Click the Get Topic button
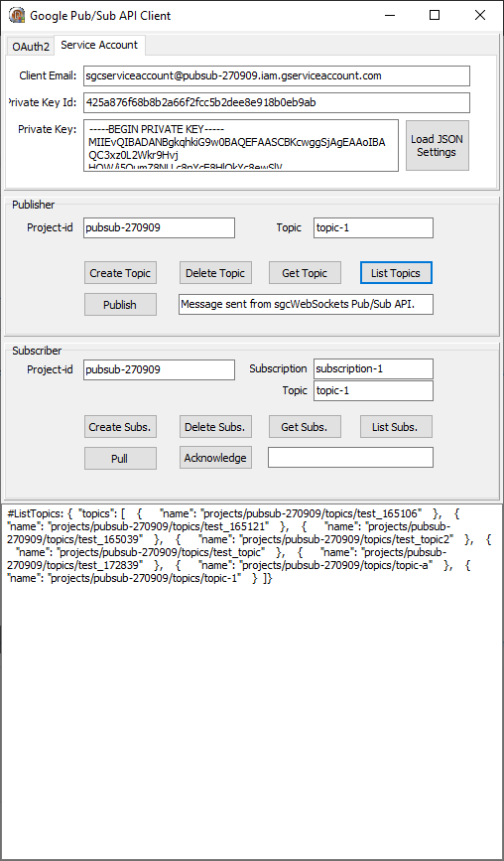 tap(305, 273)
